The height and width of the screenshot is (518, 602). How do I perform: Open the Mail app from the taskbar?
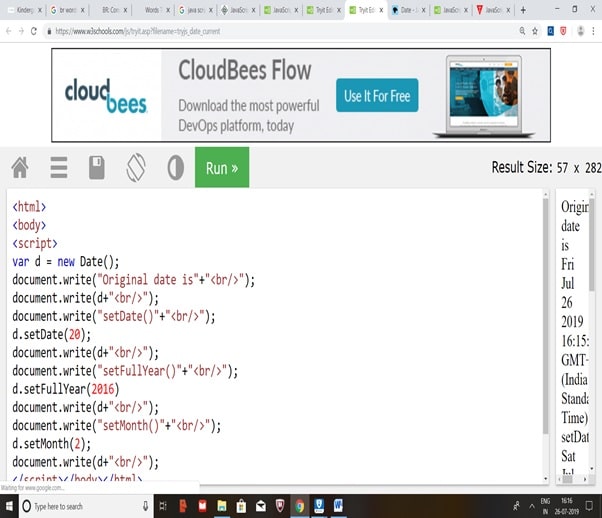click(x=261, y=506)
